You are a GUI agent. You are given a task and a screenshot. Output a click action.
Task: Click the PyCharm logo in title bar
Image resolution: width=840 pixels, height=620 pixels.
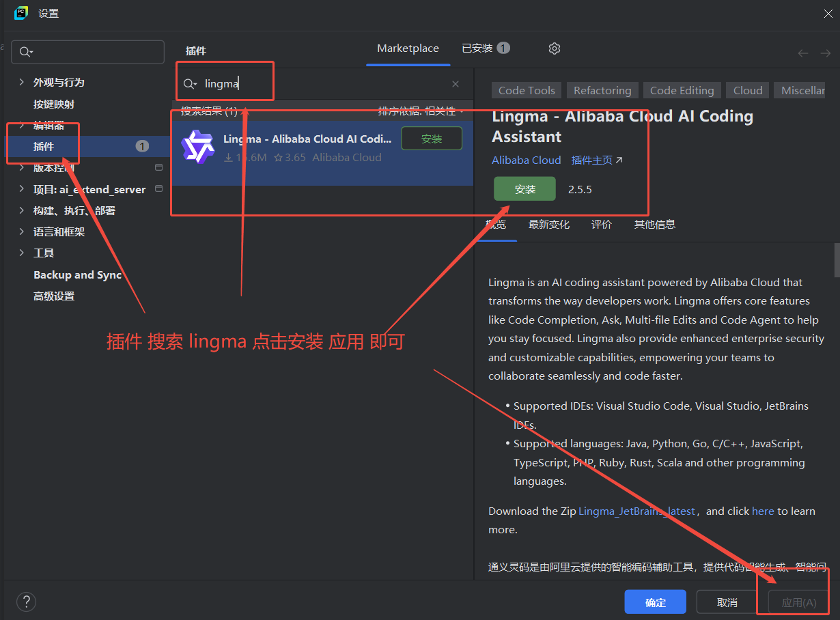click(21, 13)
